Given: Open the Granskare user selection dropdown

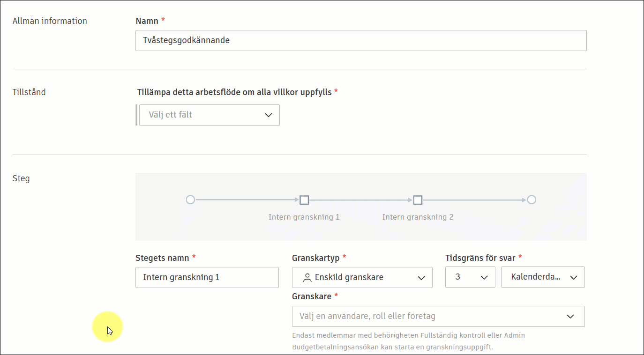Looking at the screenshot, I should coord(438,316).
